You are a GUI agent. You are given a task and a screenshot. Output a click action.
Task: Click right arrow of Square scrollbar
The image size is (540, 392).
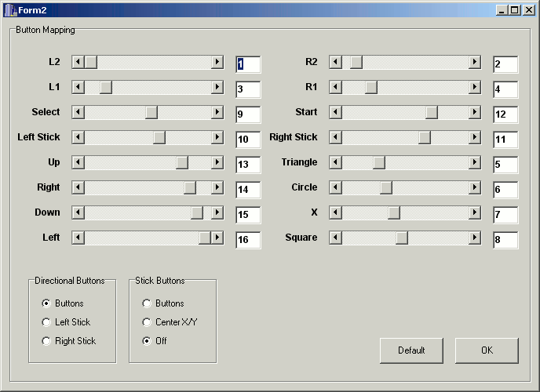point(475,238)
